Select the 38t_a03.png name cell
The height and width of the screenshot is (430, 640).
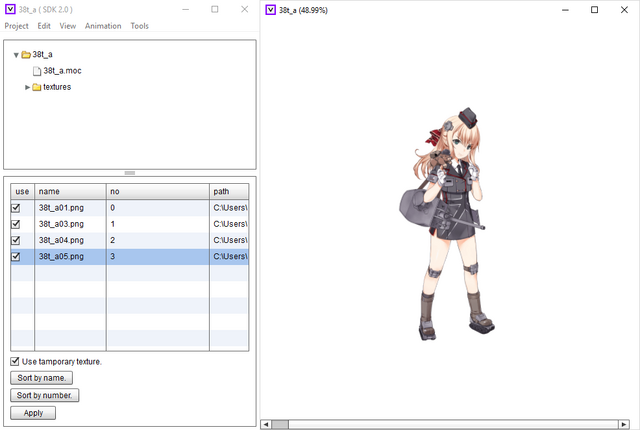coord(70,224)
